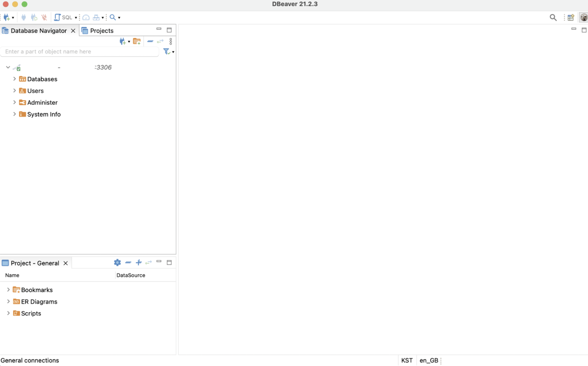This screenshot has width=588, height=366.
Task: Switch to the Projects tab
Action: pyautogui.click(x=98, y=31)
